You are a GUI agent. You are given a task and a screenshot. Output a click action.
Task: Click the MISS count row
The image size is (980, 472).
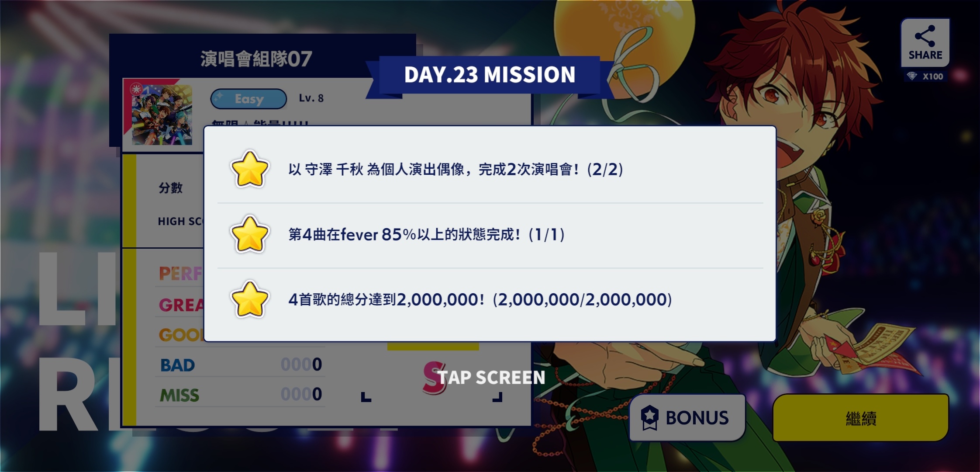click(240, 395)
